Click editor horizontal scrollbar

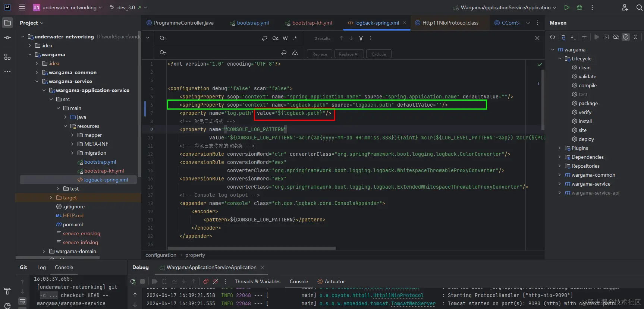click(x=252, y=248)
